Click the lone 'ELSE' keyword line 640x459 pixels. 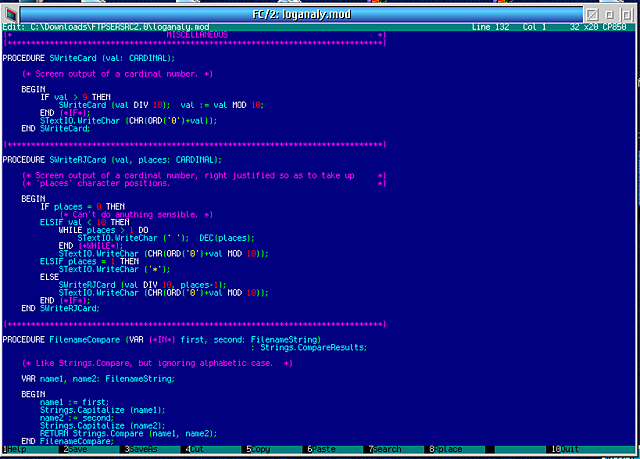(x=49, y=277)
